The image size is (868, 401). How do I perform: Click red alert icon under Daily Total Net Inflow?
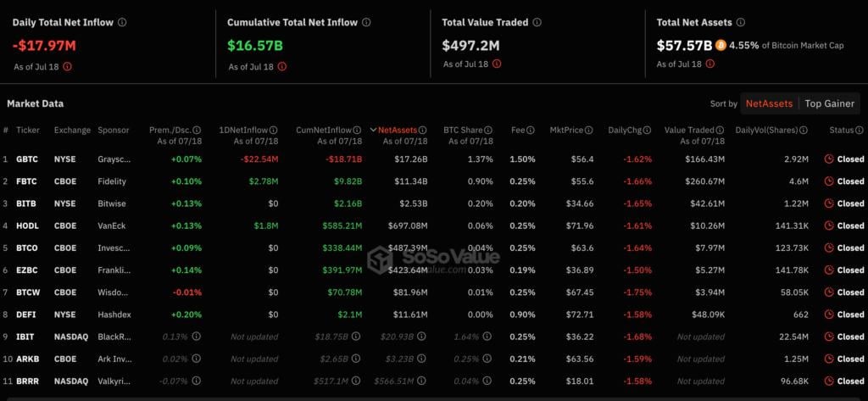(x=68, y=66)
